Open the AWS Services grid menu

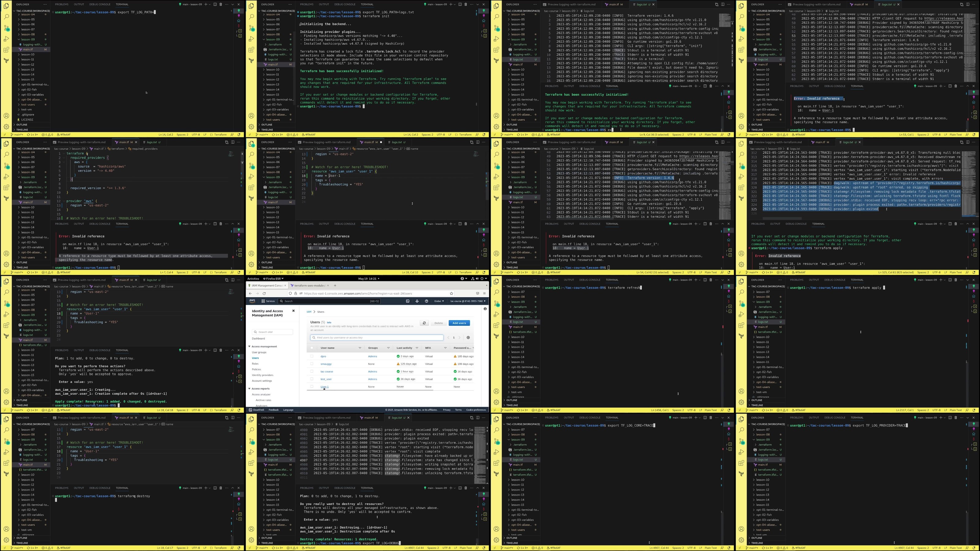pyautogui.click(x=268, y=301)
